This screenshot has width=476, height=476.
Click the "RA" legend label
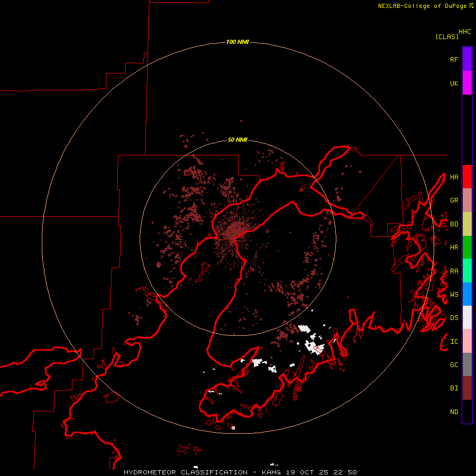pyautogui.click(x=454, y=271)
